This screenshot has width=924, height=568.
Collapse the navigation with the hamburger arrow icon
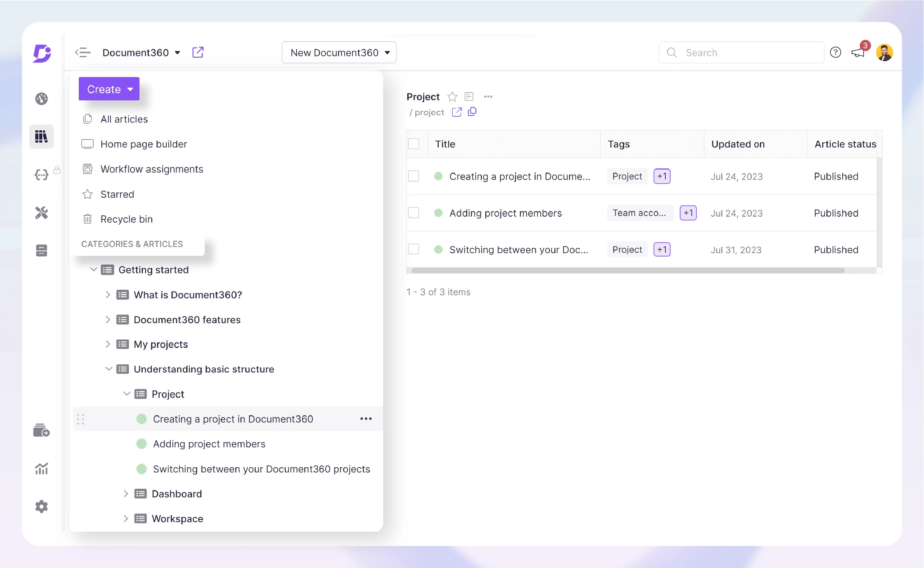point(83,52)
